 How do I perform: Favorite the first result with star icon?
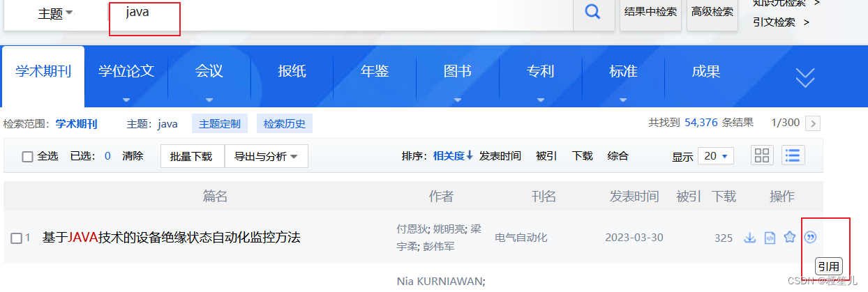pyautogui.click(x=790, y=237)
